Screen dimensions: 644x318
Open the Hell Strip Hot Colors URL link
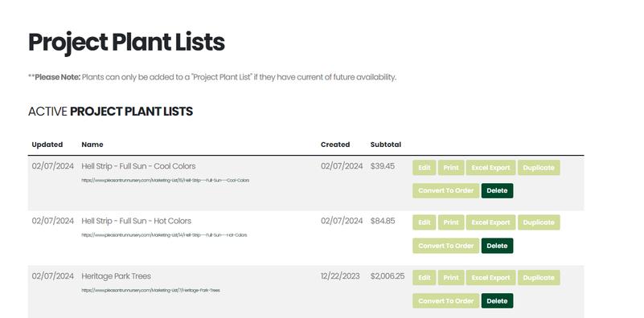pos(164,235)
